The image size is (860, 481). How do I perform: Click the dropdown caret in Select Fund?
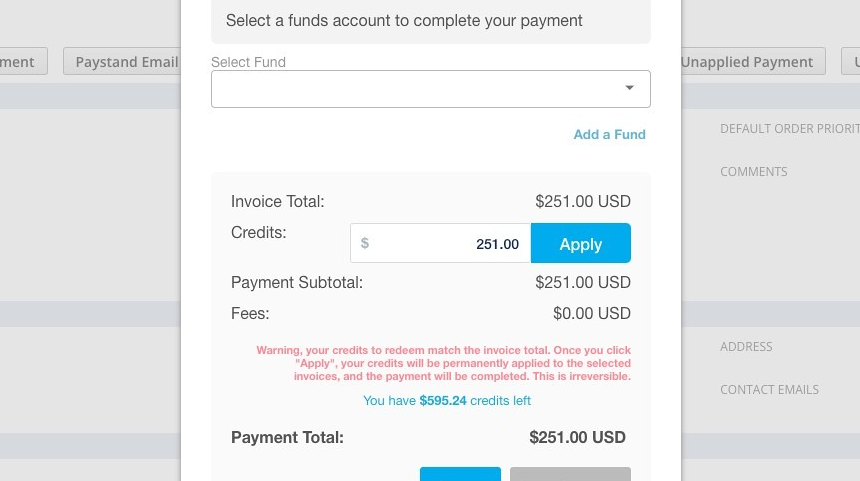629,88
